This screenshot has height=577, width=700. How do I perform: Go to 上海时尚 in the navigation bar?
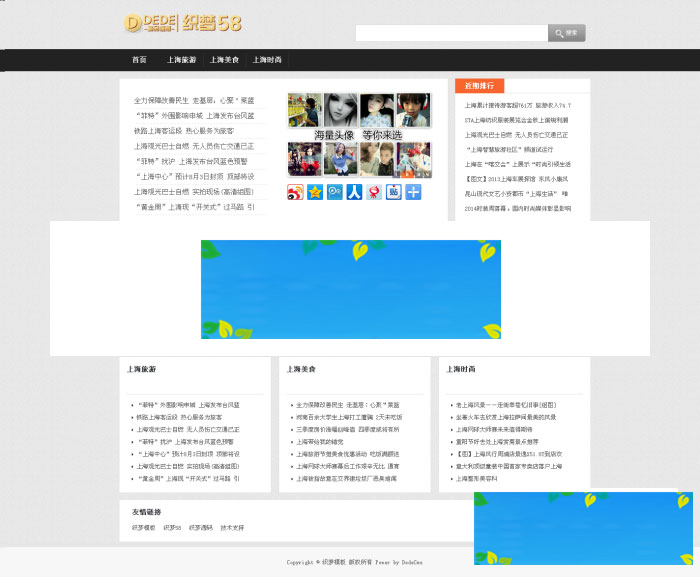click(267, 60)
